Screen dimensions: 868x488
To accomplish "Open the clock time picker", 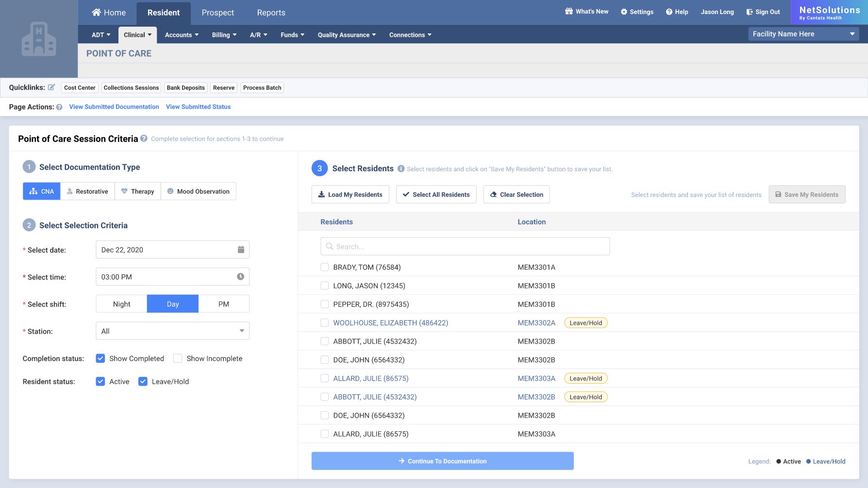I will click(241, 277).
